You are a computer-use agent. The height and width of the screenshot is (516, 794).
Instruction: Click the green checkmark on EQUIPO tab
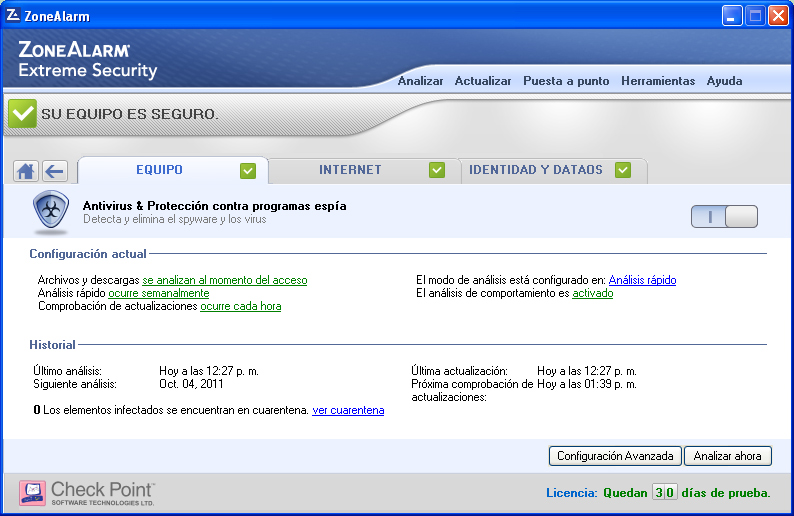(x=248, y=171)
